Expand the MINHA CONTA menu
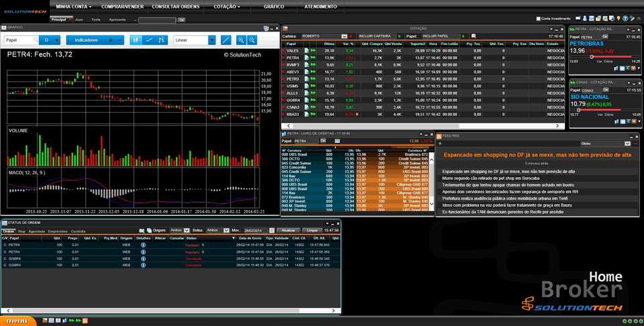 click(74, 7)
